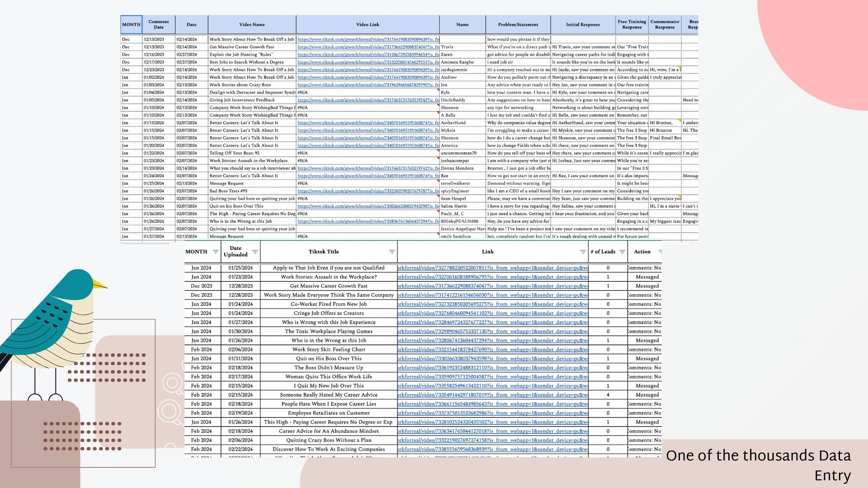Select the Commentator Response header cell
Viewport: 868px width, 488px height.
tap(665, 24)
